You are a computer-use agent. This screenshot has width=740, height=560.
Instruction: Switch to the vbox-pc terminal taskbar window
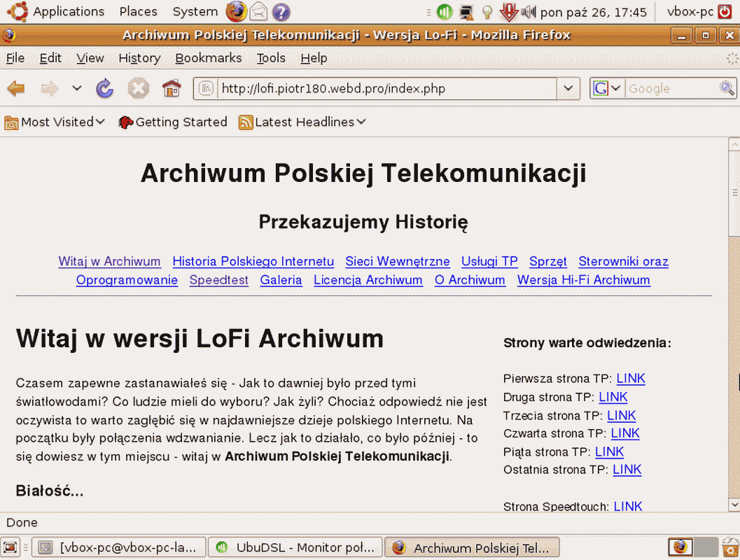[119, 547]
